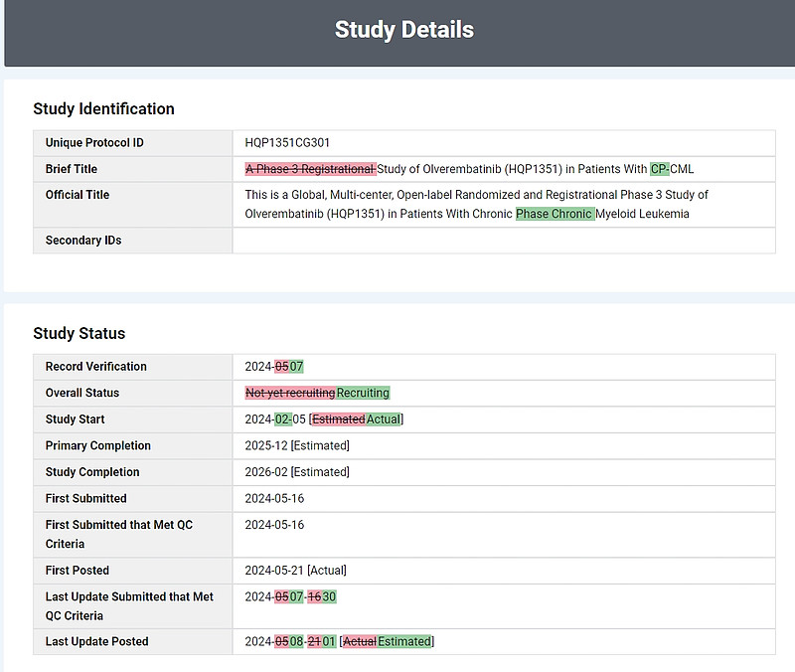The height and width of the screenshot is (672, 795).
Task: Click the First Posted row label
Action: [78, 571]
